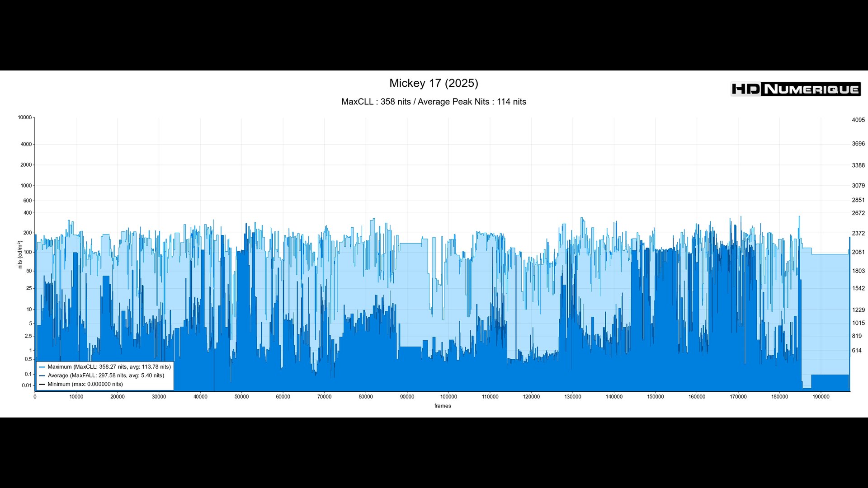Click the 1015 value on the right axis

858,323
